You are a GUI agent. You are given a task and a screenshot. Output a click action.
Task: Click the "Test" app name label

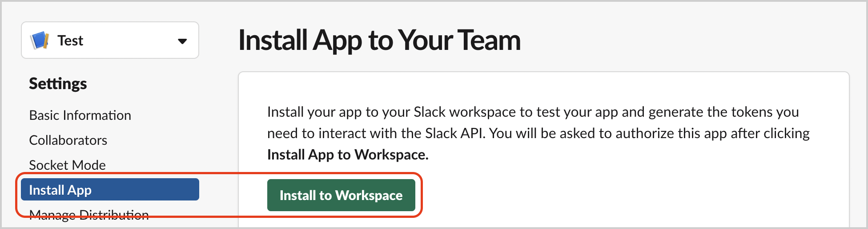[x=70, y=41]
